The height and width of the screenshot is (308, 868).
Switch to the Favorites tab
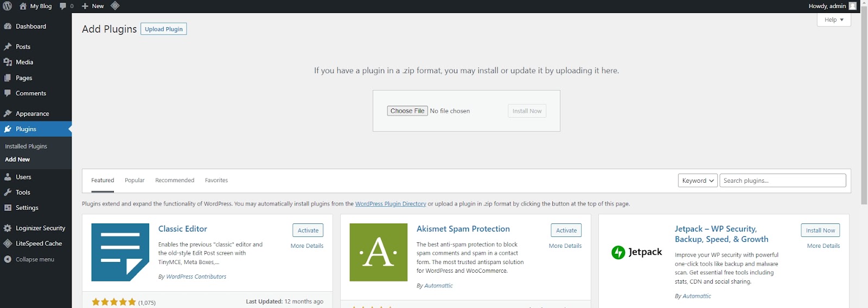pyautogui.click(x=216, y=181)
